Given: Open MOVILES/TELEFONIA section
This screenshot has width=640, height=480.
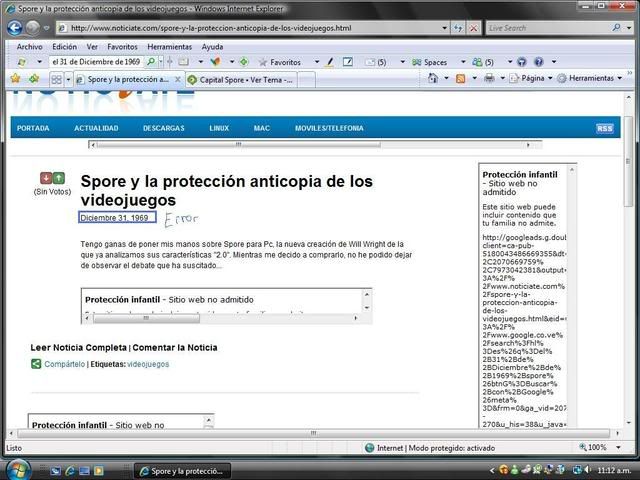Looking at the screenshot, I should 329,128.
